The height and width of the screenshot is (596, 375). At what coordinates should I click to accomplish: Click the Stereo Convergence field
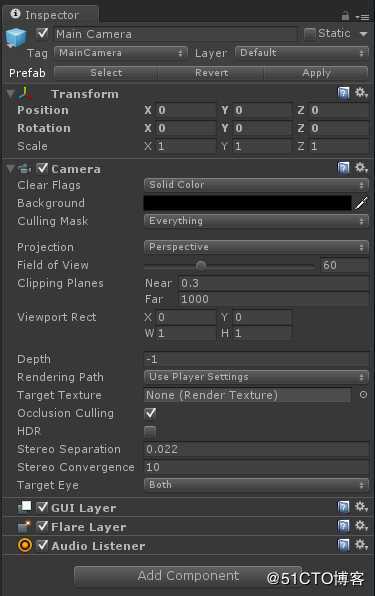[256, 467]
